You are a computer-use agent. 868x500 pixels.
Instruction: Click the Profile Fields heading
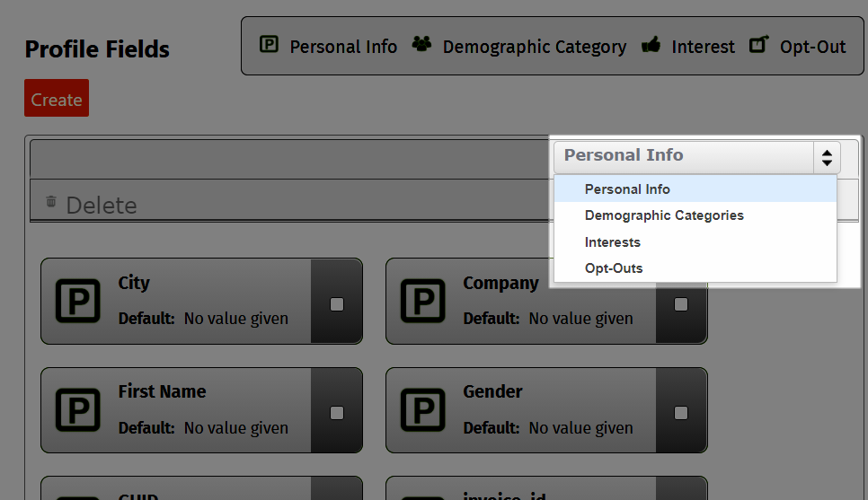(x=97, y=49)
